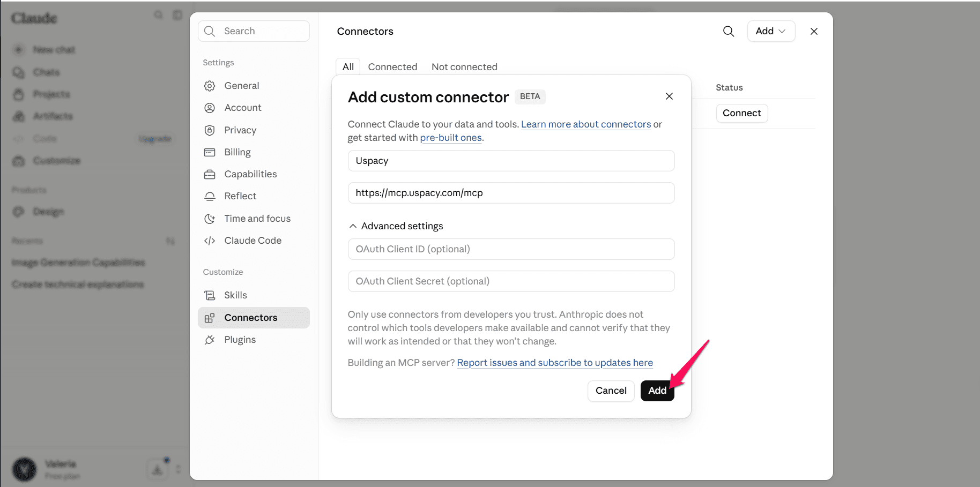The height and width of the screenshot is (487, 980).
Task: Click the Claude Code brackets icon
Action: [210, 241]
